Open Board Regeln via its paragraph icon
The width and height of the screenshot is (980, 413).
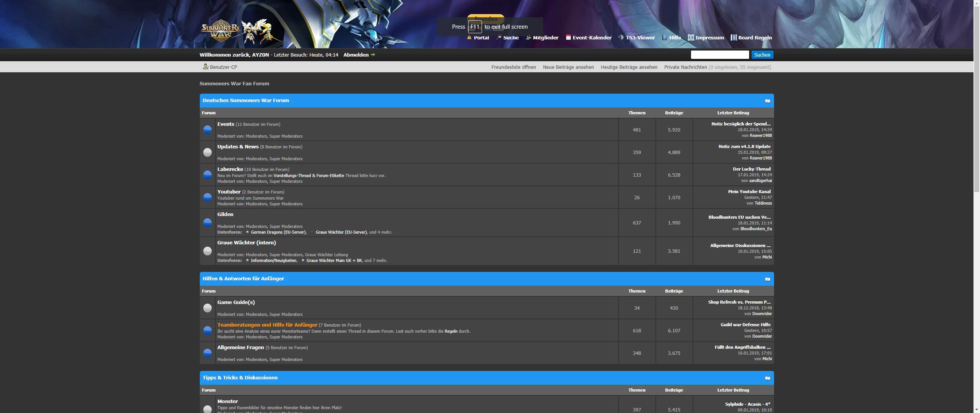pyautogui.click(x=734, y=37)
